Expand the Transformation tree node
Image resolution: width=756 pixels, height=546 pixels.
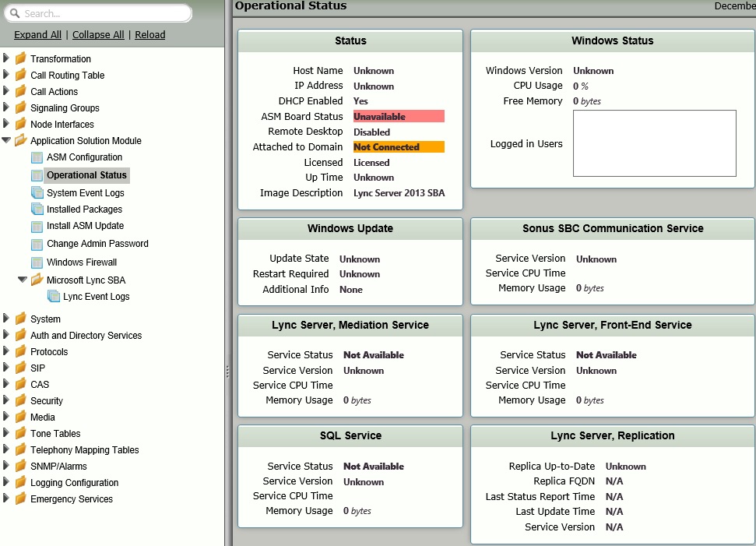click(x=6, y=58)
